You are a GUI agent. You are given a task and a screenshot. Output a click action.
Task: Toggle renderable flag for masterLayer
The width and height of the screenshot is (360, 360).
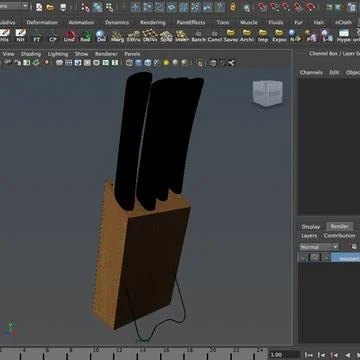(x=304, y=257)
